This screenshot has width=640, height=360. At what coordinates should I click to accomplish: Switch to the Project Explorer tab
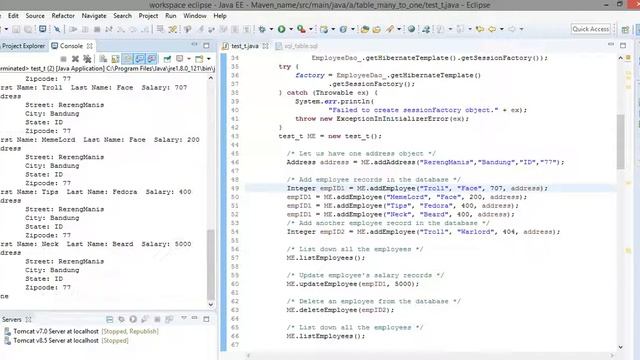pyautogui.click(x=23, y=46)
